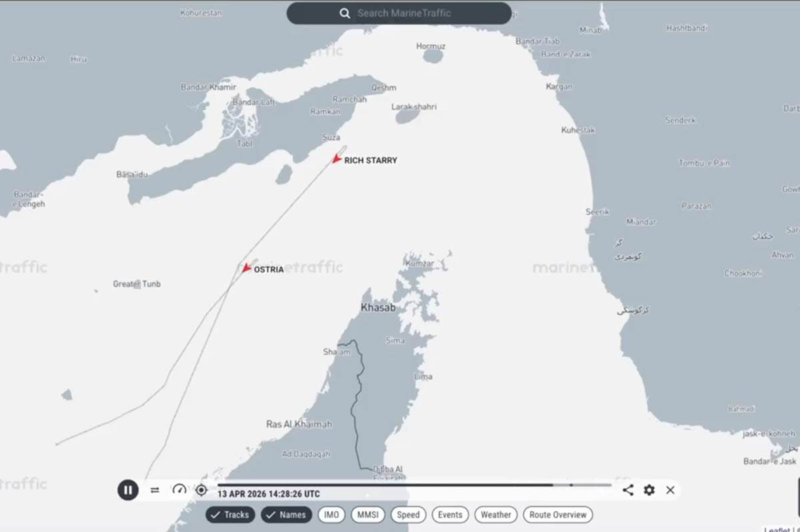
Task: Toggle off the Tracks chip
Action: pyautogui.click(x=230, y=515)
